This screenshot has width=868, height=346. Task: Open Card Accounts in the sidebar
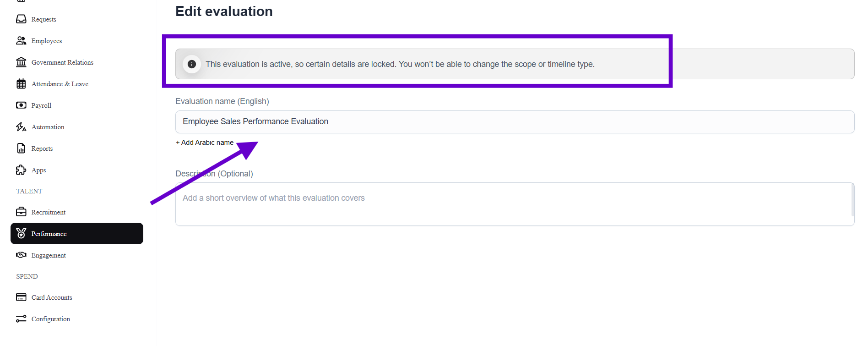pos(52,297)
